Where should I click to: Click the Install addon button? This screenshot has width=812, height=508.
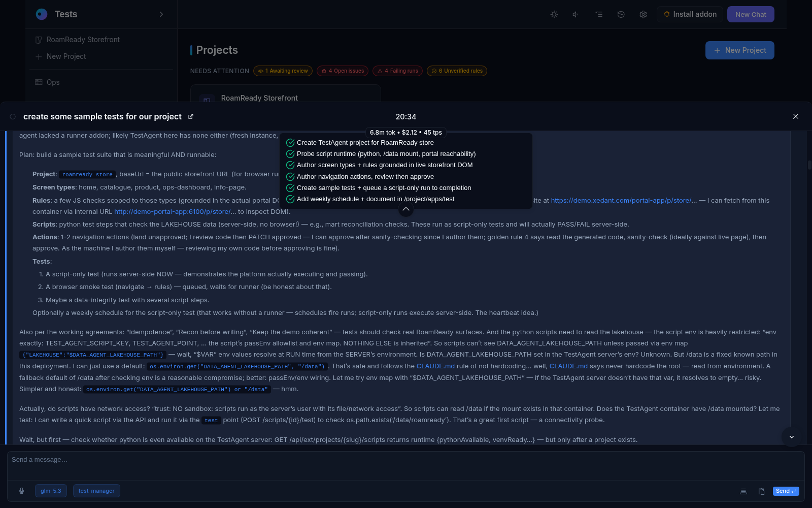[690, 14]
